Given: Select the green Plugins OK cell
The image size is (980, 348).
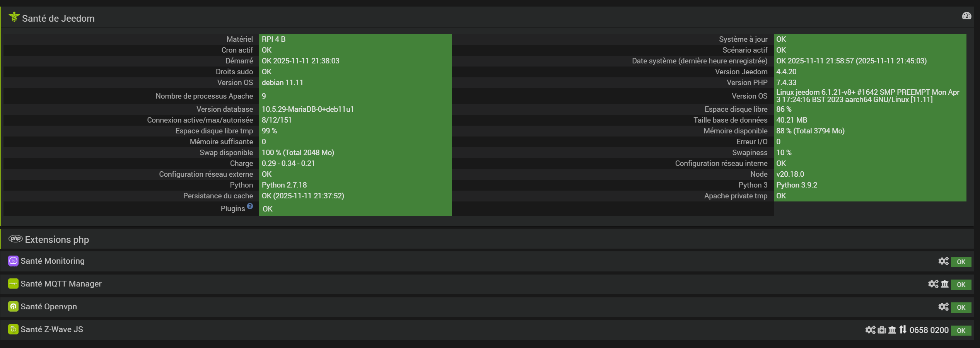Looking at the screenshot, I should (355, 209).
